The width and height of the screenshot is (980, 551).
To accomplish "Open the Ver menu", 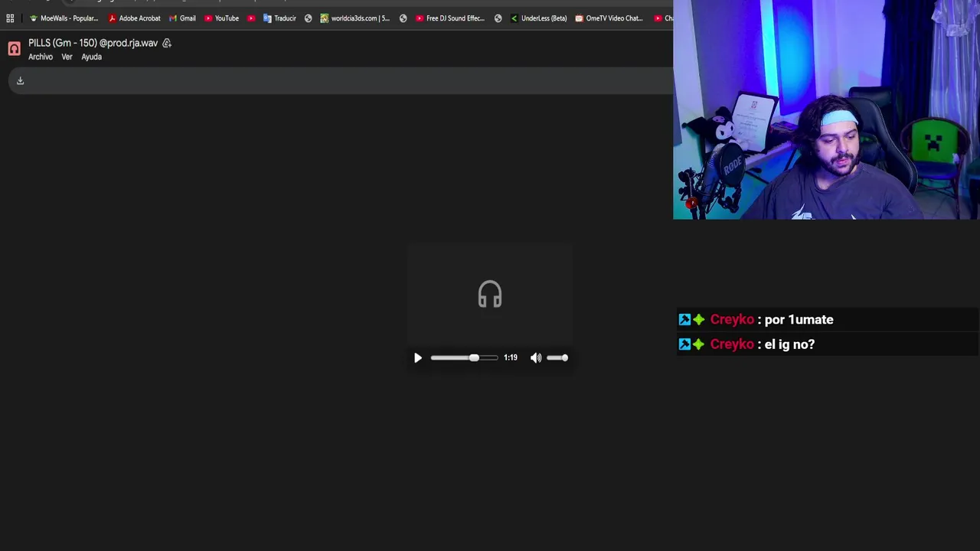I will pyautogui.click(x=67, y=57).
